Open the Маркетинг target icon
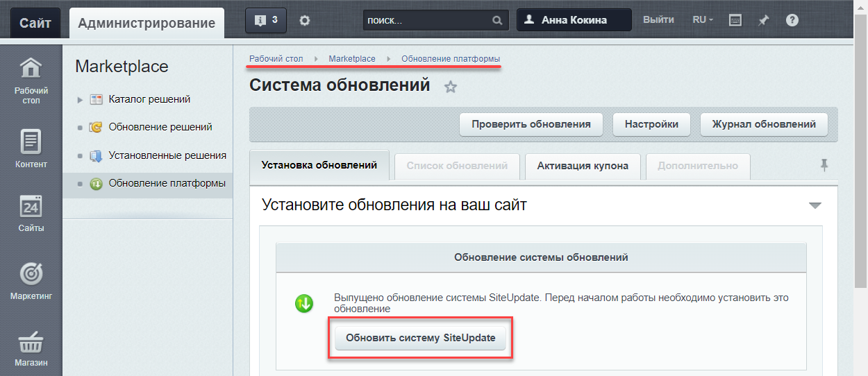 [31, 273]
